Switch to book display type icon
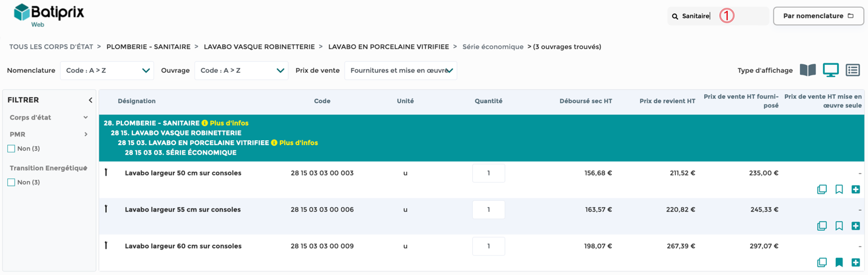868x275 pixels. click(807, 70)
